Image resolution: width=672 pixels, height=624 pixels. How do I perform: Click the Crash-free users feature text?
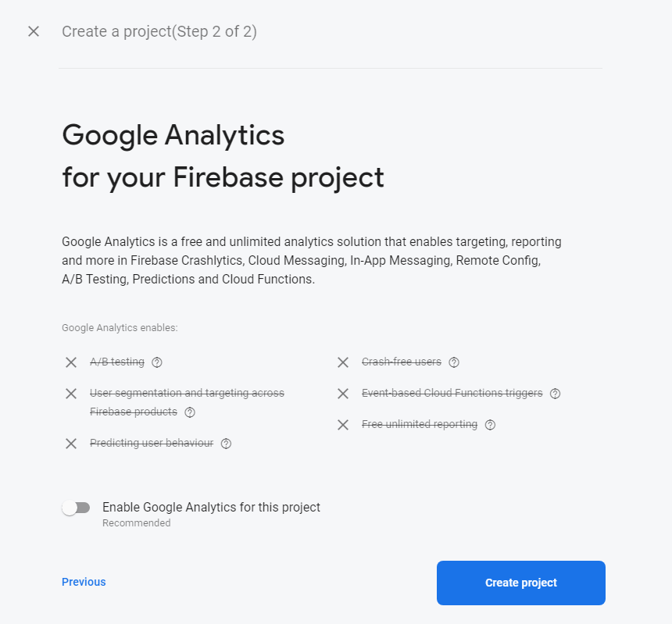click(402, 362)
